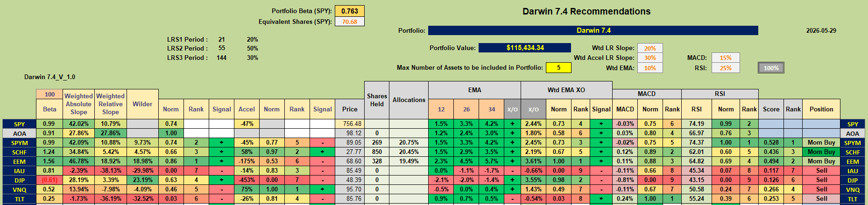Image resolution: width=868 pixels, height=205 pixels.
Task: Click the Score column header
Action: (771, 109)
